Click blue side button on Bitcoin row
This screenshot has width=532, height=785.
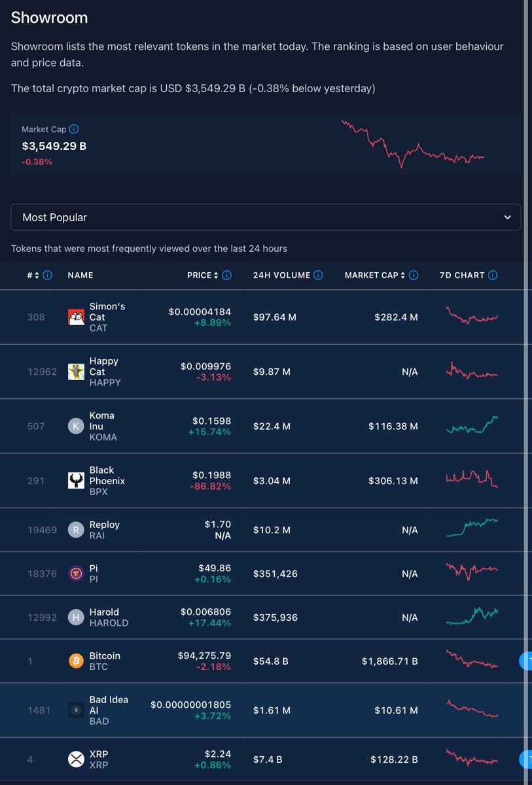click(x=526, y=661)
